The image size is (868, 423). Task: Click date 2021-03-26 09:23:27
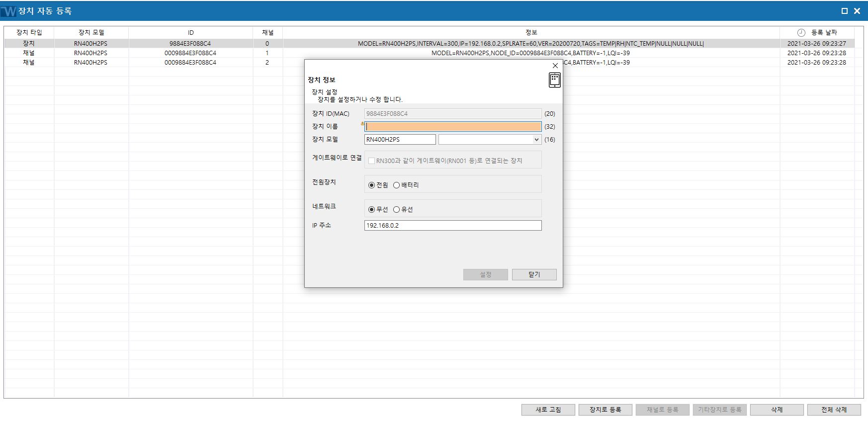click(x=817, y=44)
